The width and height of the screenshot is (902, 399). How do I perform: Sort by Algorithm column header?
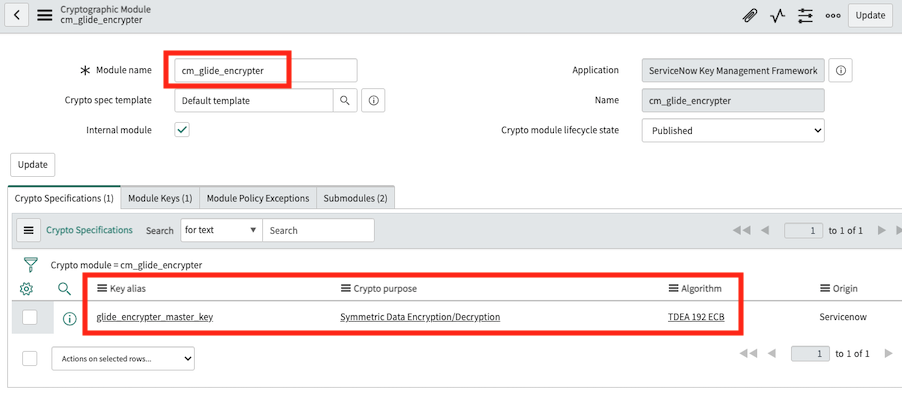coord(701,289)
